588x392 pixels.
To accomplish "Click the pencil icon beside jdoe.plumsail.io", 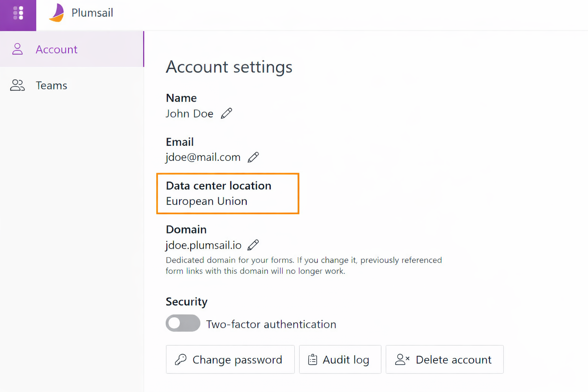I will [253, 245].
